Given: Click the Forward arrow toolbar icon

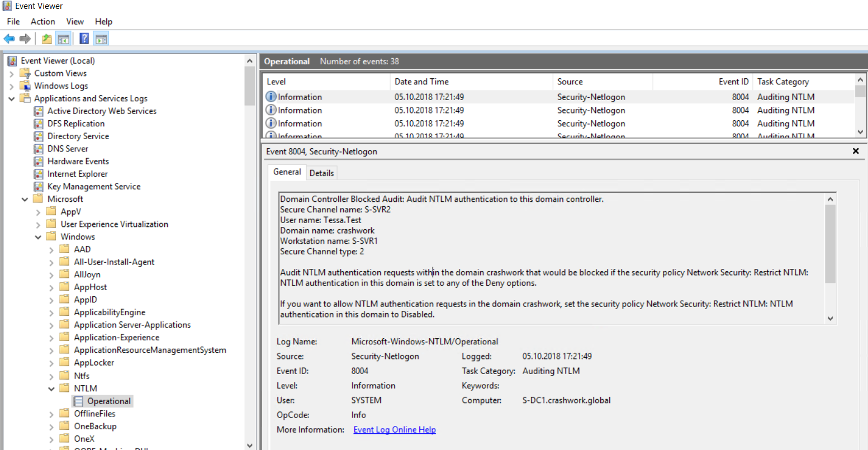Looking at the screenshot, I should click(x=25, y=39).
